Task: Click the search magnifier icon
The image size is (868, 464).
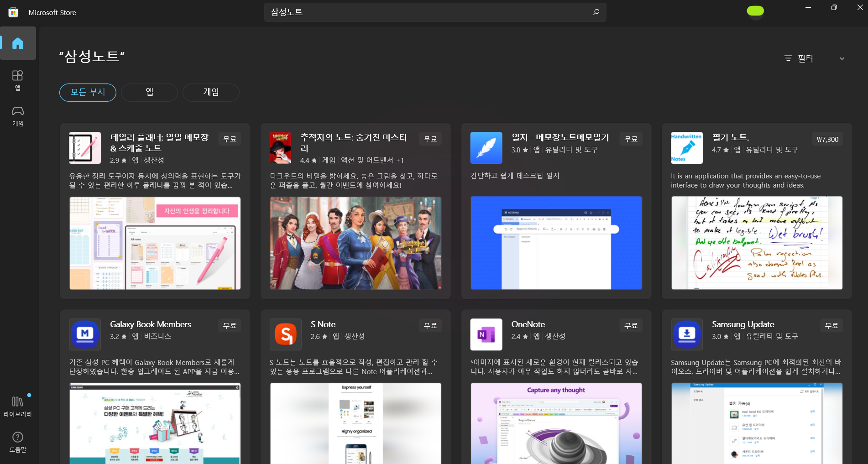Action: click(x=596, y=12)
